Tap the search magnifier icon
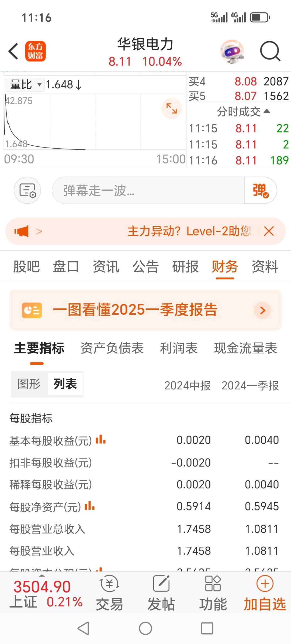This screenshot has height=644, width=291. (270, 51)
